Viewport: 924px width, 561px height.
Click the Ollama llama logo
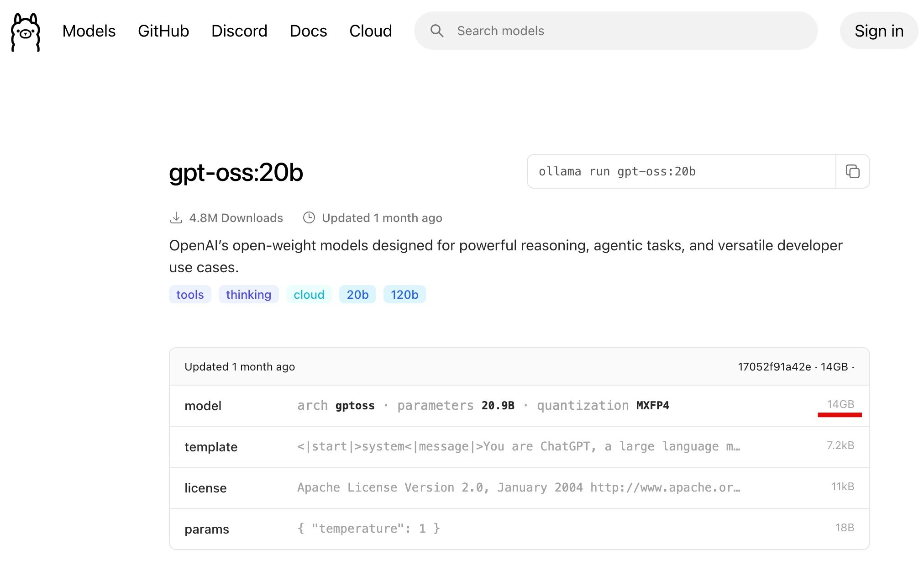[x=26, y=32]
